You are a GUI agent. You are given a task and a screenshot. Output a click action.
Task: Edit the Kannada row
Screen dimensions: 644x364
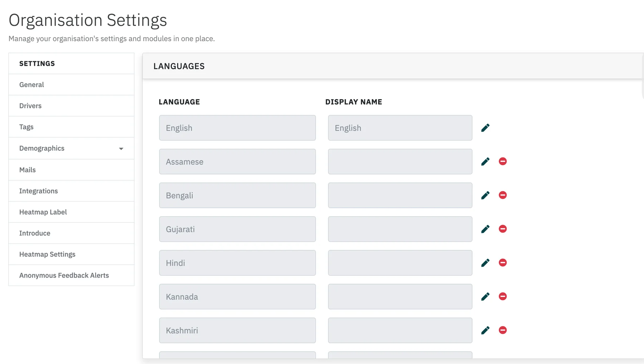click(x=485, y=296)
